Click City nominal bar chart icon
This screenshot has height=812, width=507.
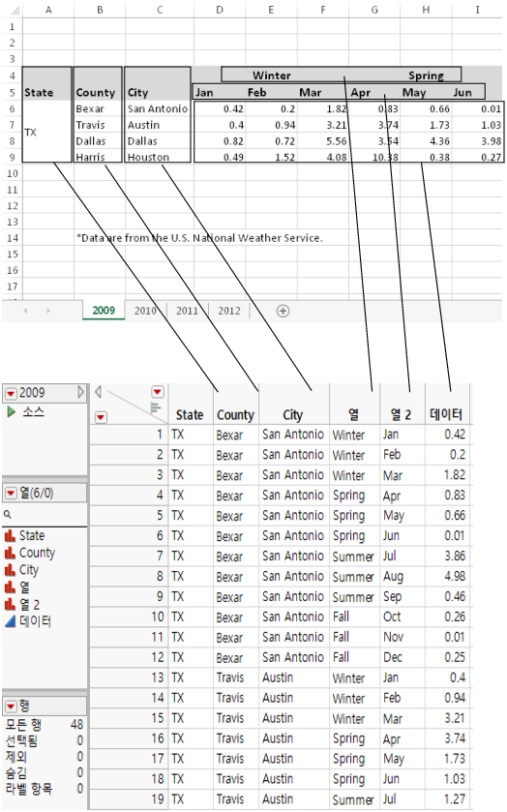pos(10,570)
